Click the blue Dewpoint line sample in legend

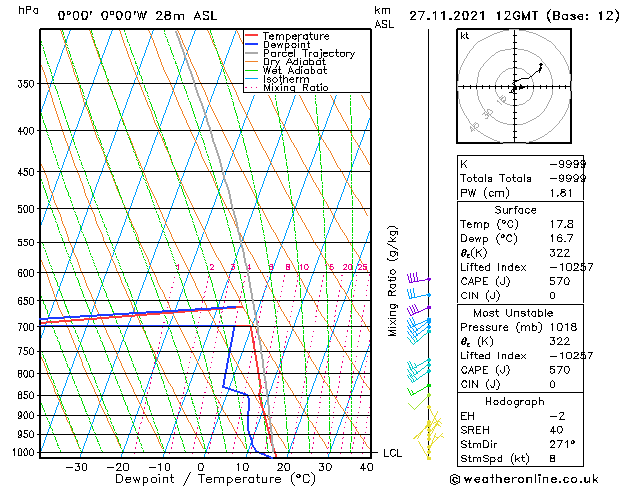tap(252, 44)
